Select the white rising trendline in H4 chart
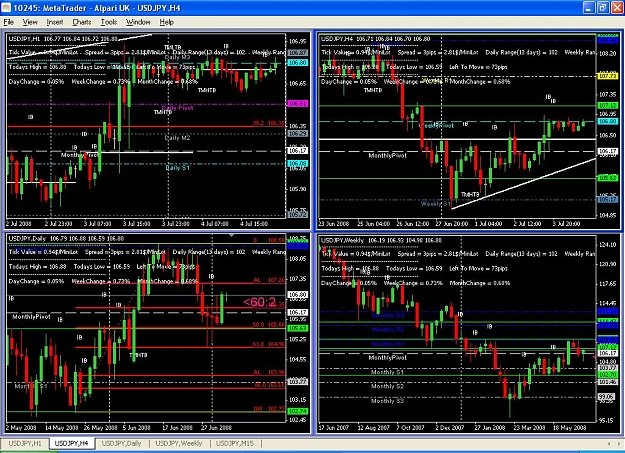625x453 pixels. click(x=524, y=183)
